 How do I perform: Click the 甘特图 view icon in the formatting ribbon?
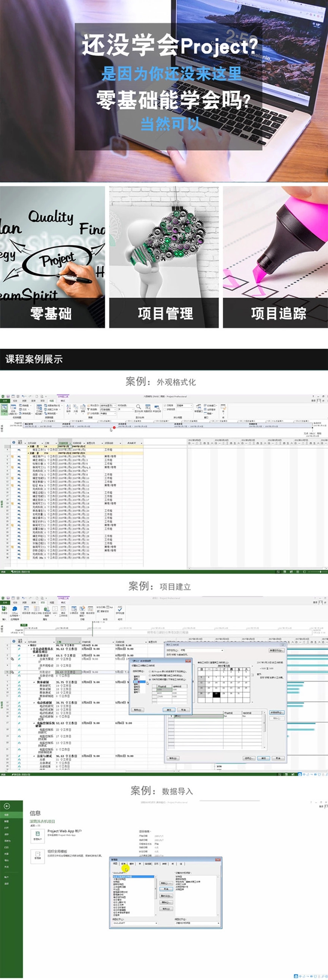4,410
